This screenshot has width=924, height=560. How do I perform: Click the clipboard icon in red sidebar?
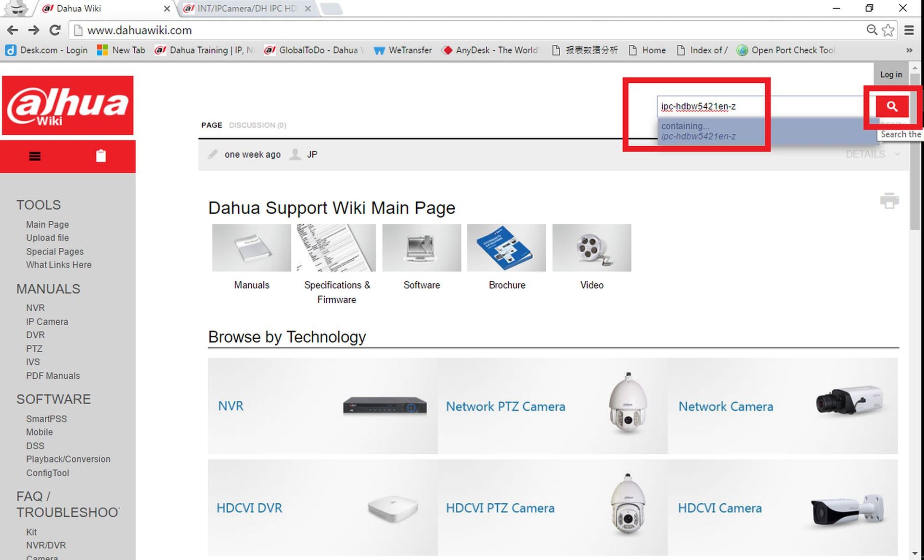(x=101, y=156)
